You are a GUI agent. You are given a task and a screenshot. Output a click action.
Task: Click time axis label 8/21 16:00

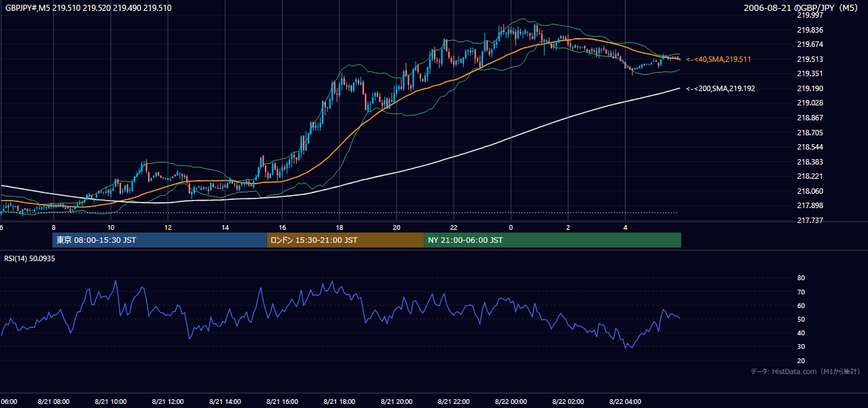pos(283,402)
